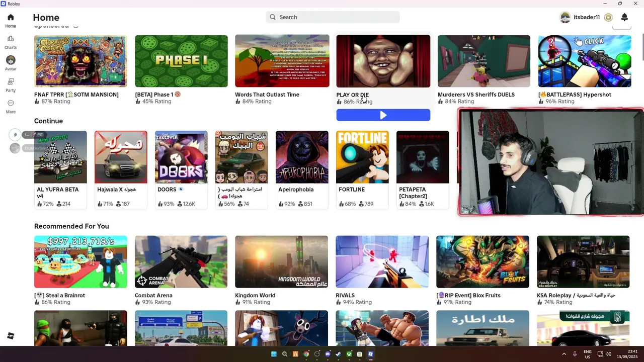Open the FNAF TPRR game thumbnail

(x=80, y=61)
